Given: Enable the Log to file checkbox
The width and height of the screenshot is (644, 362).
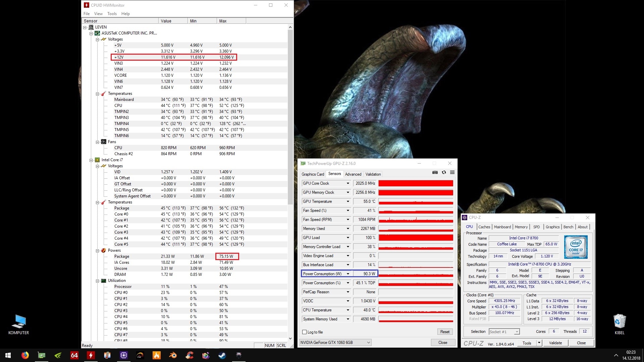Looking at the screenshot, I should [305, 332].
